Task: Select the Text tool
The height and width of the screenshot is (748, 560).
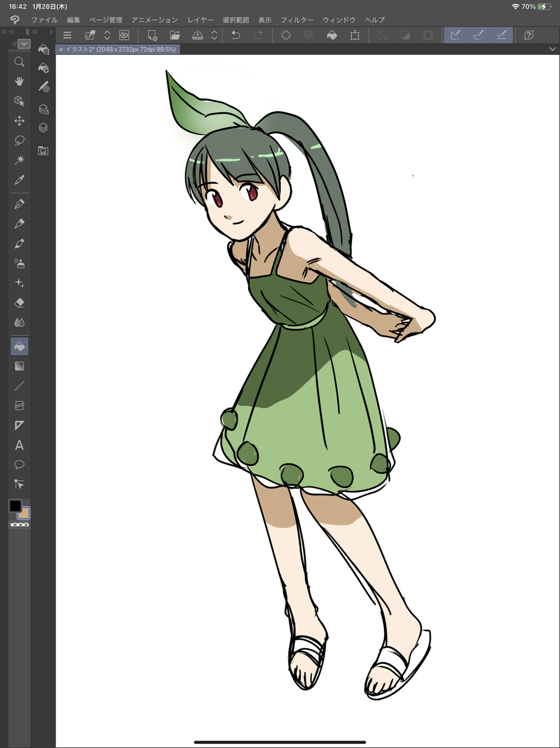Action: [19, 445]
